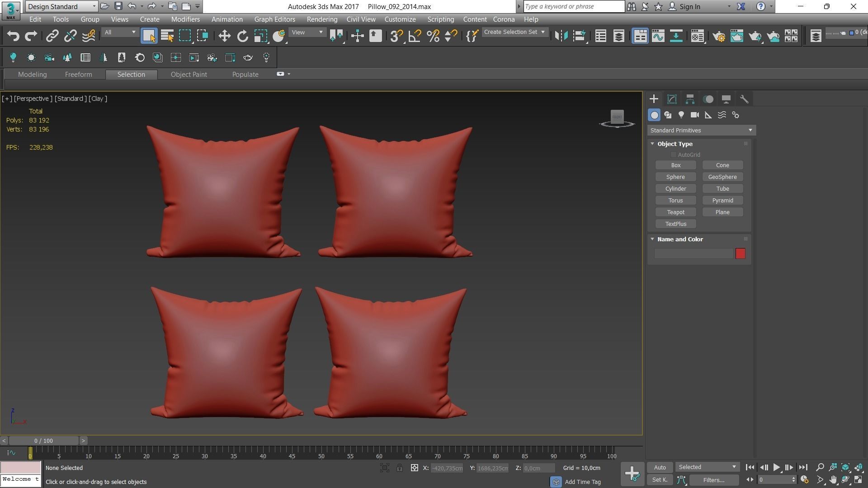The height and width of the screenshot is (488, 868).
Task: Select the Select and Rotate tool
Action: tap(243, 36)
